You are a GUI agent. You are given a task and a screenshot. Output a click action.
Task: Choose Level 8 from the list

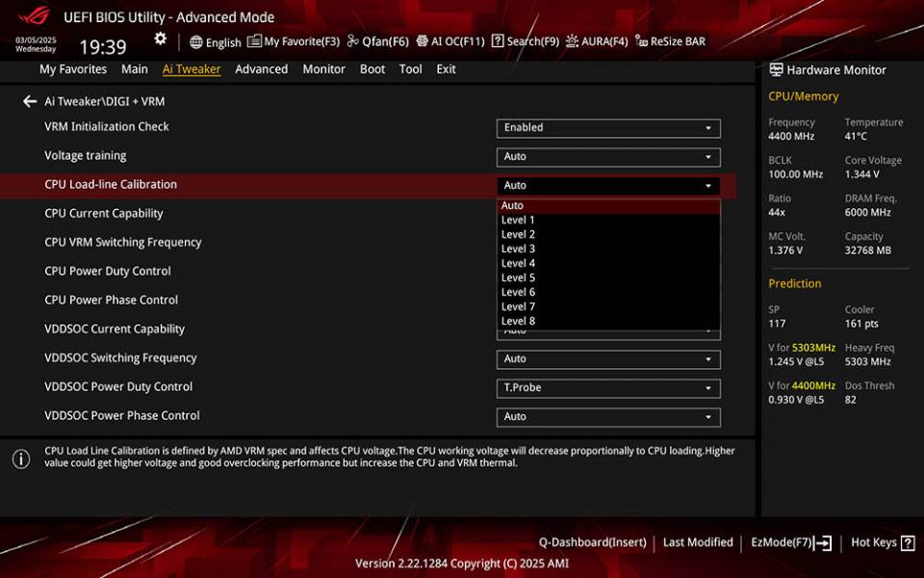pos(608,322)
